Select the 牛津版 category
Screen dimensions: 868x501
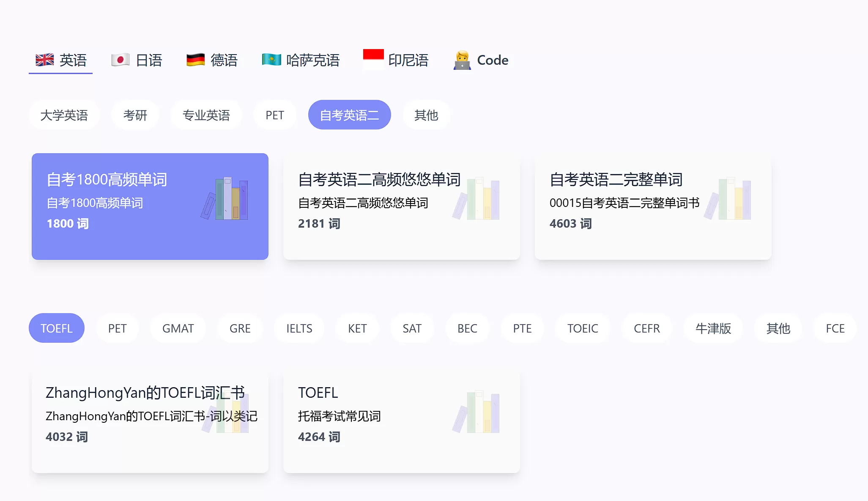tap(713, 328)
